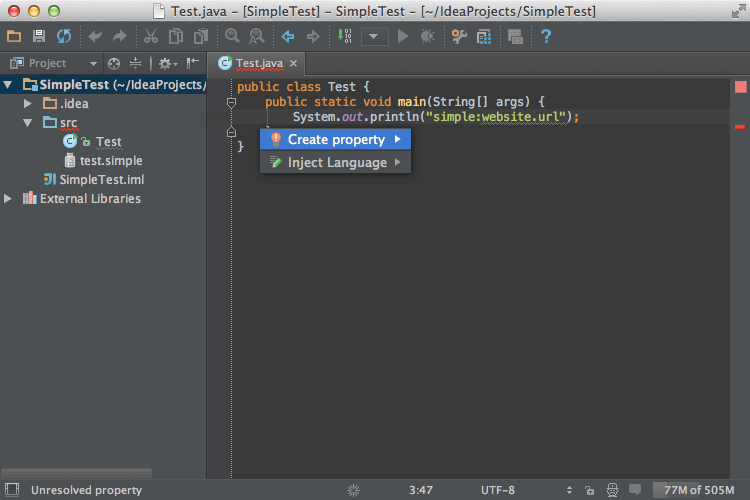The height and width of the screenshot is (500, 750).
Task: Click red error indicator square
Action: 740,87
